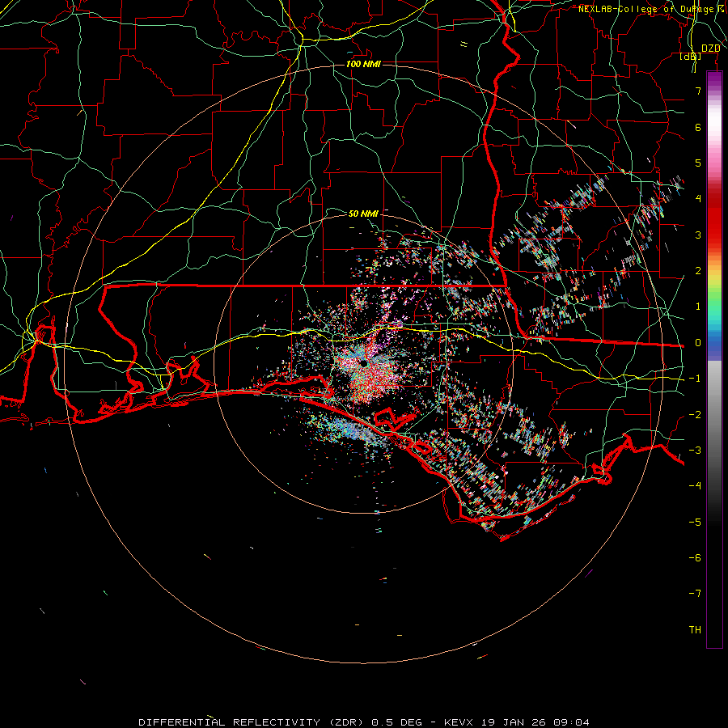
Task: Click the "-3" value on the dB scale
Action: 695,451
